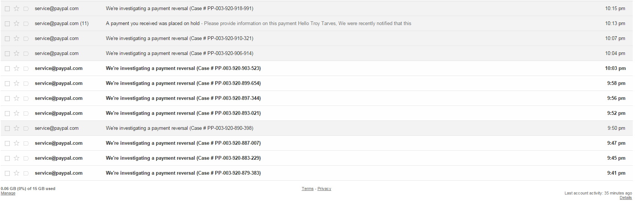644x202 pixels.
Task: Star the email with case PP-003-920-918-991
Action: pyautogui.click(x=16, y=9)
